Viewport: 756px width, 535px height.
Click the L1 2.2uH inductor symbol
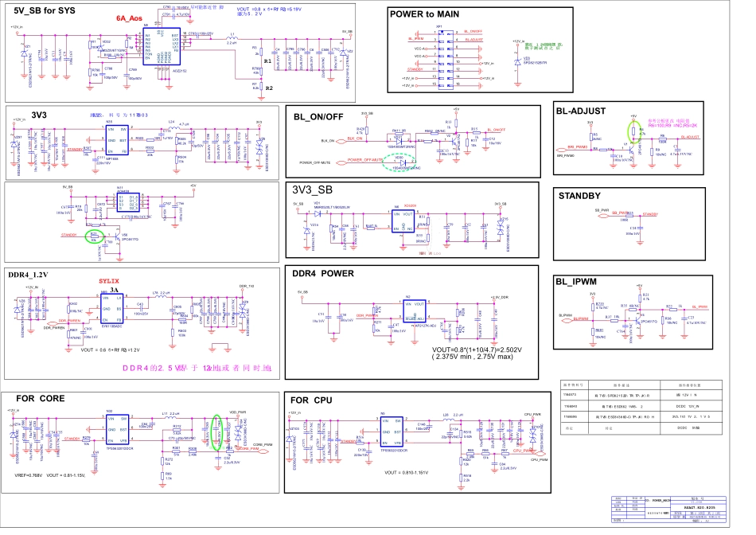tap(232, 38)
